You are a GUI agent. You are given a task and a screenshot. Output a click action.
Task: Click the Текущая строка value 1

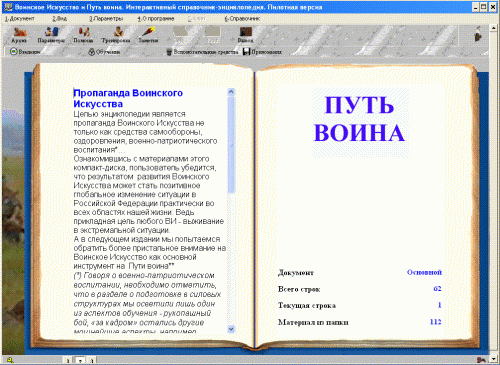point(439,305)
